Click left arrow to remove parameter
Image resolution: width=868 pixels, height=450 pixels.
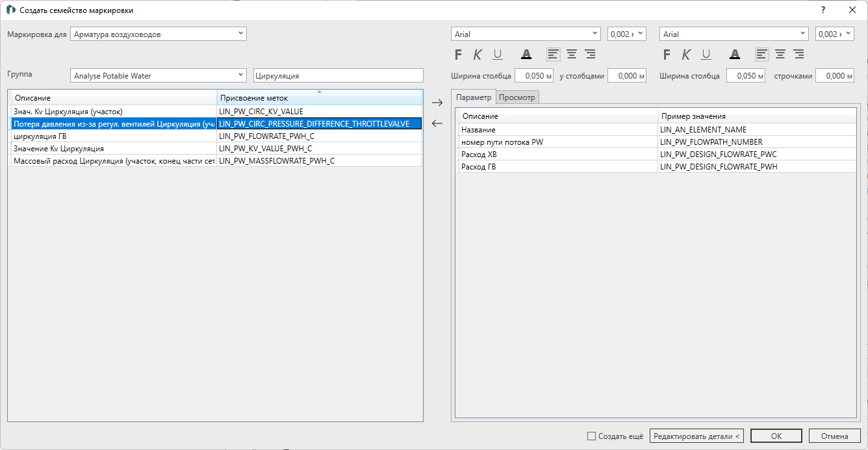pyautogui.click(x=437, y=123)
